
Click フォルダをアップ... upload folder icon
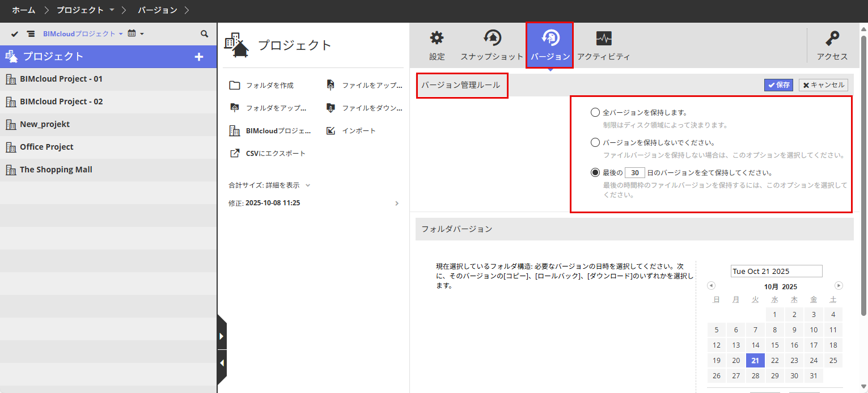[x=235, y=108]
